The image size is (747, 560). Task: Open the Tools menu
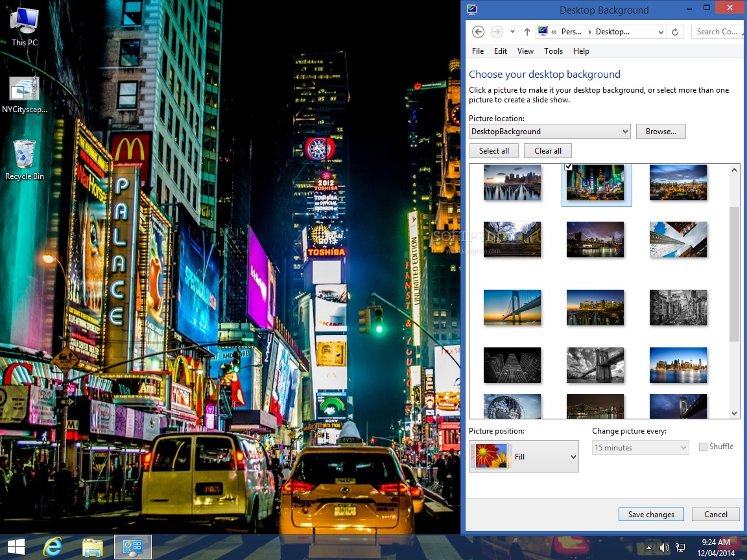click(553, 51)
